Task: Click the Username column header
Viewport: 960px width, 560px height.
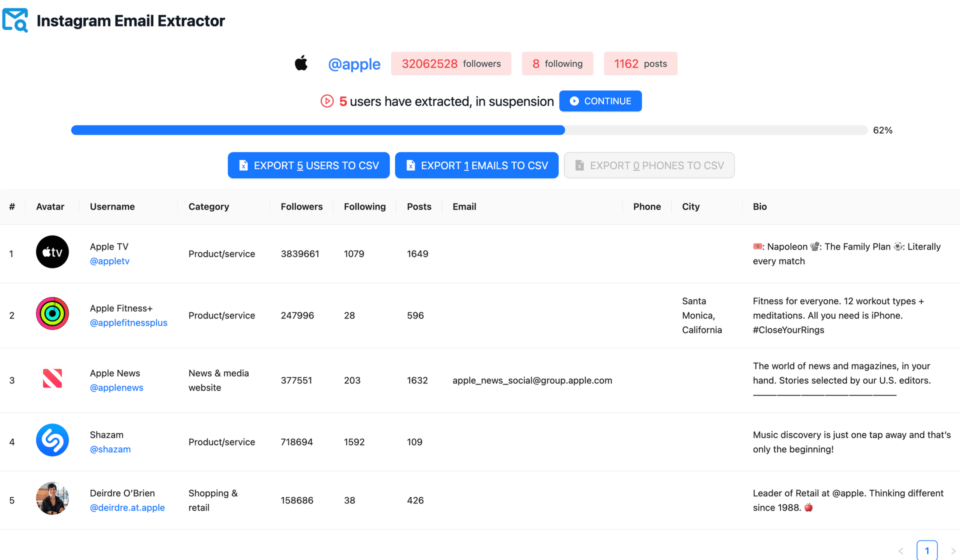Action: 112,206
